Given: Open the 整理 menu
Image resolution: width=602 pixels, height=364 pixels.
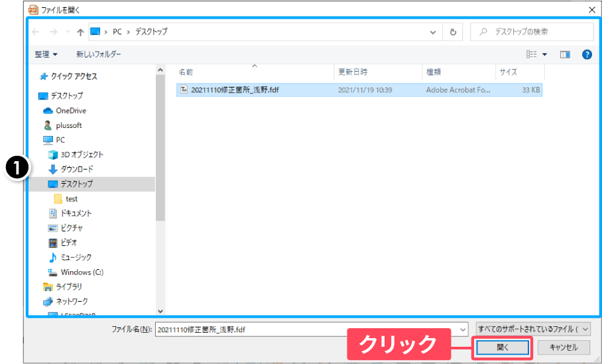Looking at the screenshot, I should point(46,54).
